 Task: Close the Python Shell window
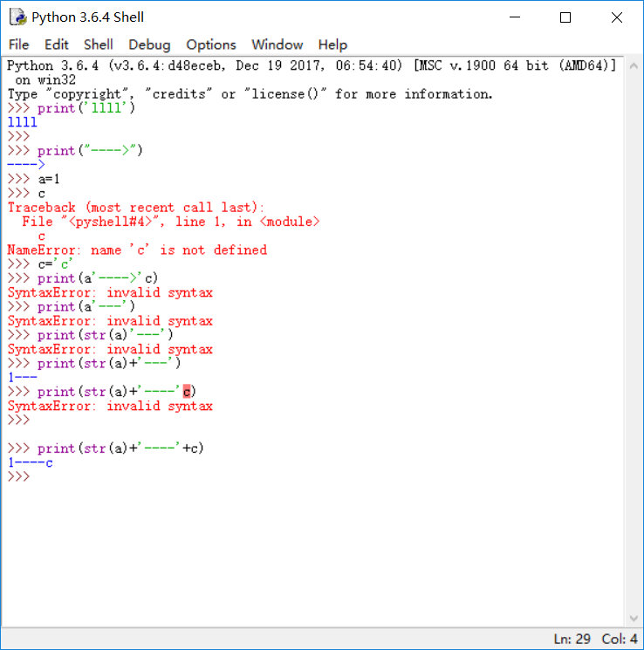click(x=617, y=17)
